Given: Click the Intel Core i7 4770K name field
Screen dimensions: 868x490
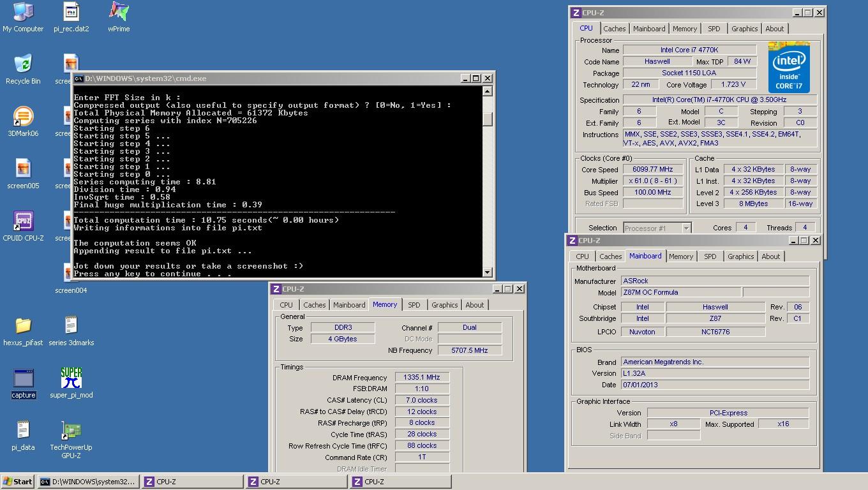Looking at the screenshot, I should click(x=689, y=50).
